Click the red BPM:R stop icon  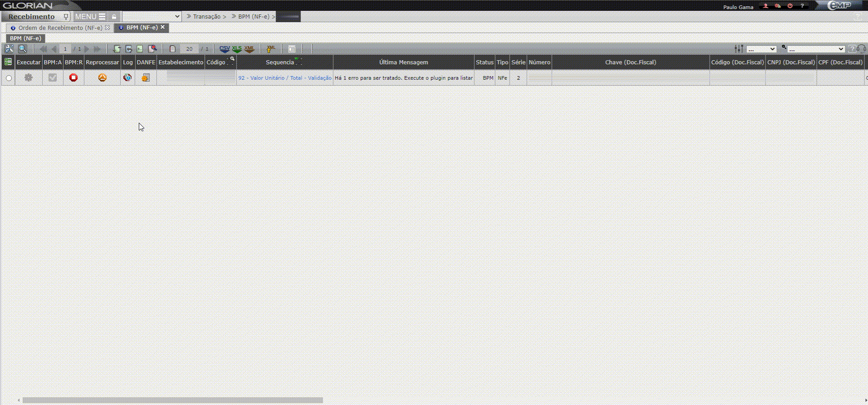(73, 78)
